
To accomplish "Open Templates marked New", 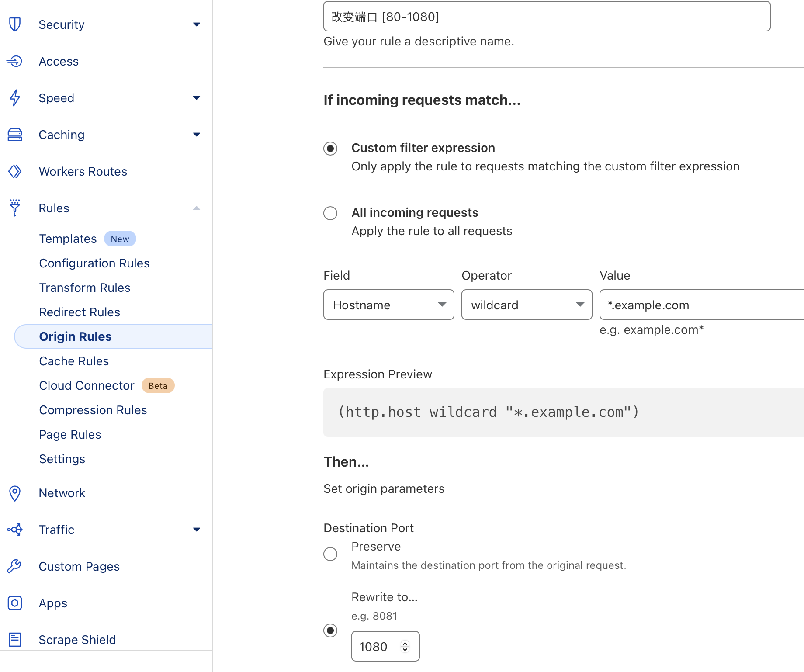I will [68, 239].
